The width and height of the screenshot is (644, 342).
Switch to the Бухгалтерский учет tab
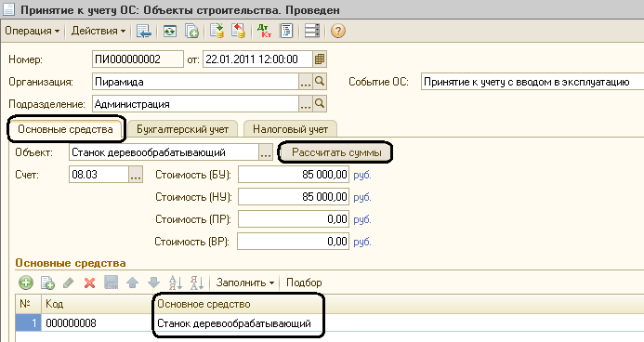tap(182, 129)
